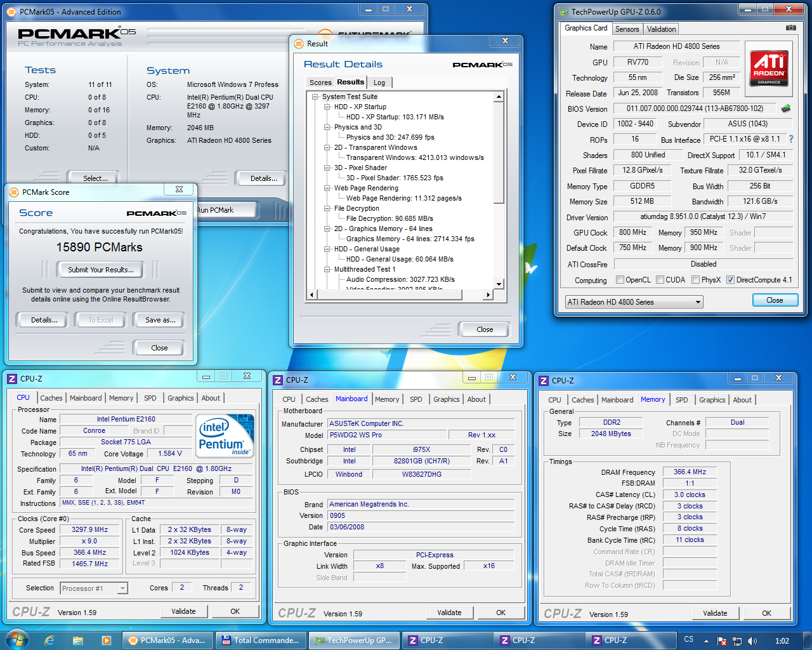
Task: Click the Core Speed 3297.9 MHz value
Action: [90, 529]
